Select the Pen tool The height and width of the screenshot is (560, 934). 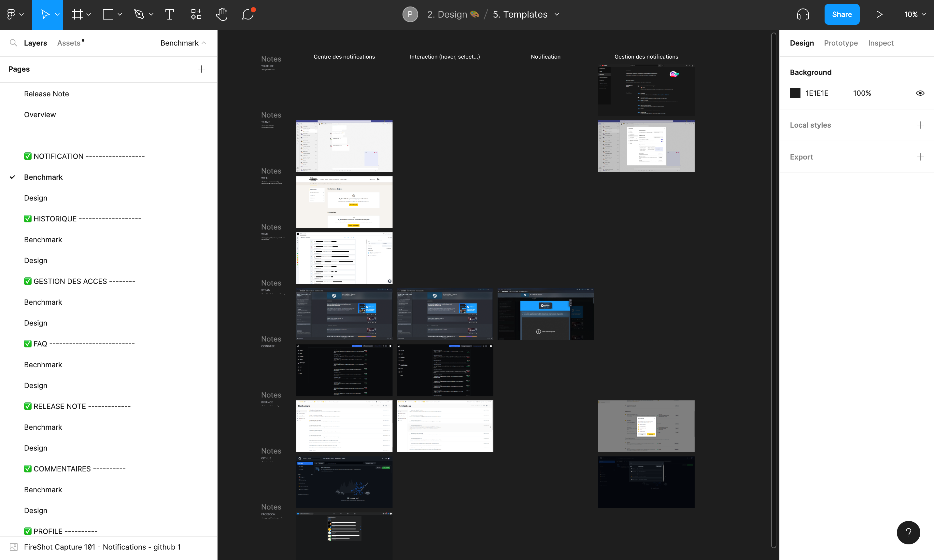[x=139, y=14]
